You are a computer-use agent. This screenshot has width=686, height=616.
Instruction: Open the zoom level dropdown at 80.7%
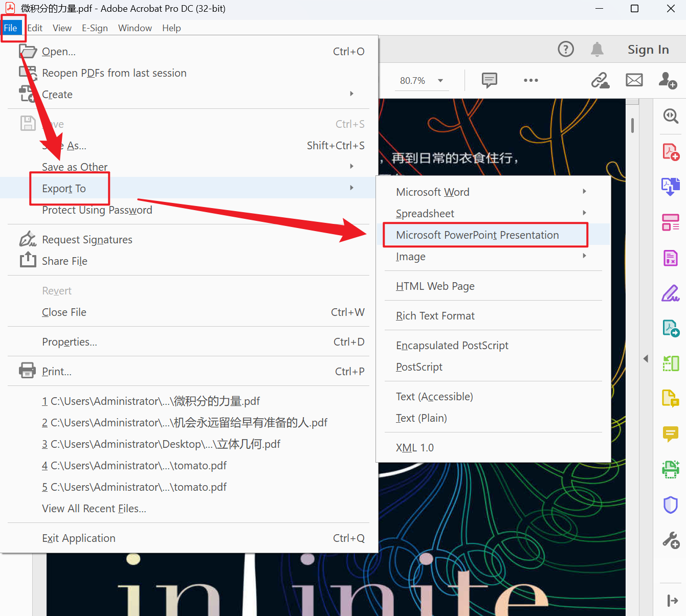440,81
